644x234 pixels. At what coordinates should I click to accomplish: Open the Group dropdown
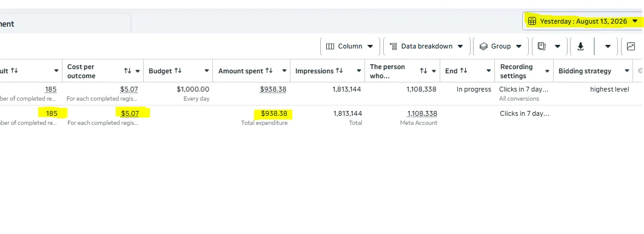point(500,47)
